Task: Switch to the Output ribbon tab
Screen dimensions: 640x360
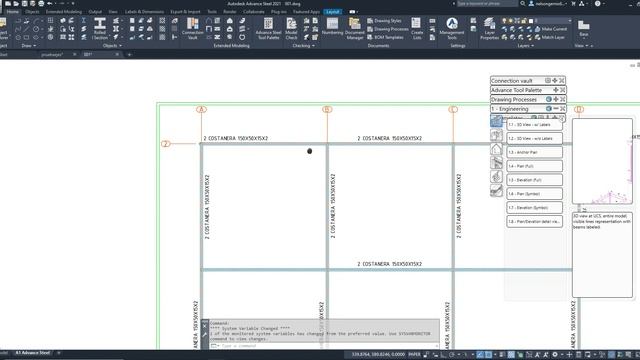Action: tap(95, 12)
